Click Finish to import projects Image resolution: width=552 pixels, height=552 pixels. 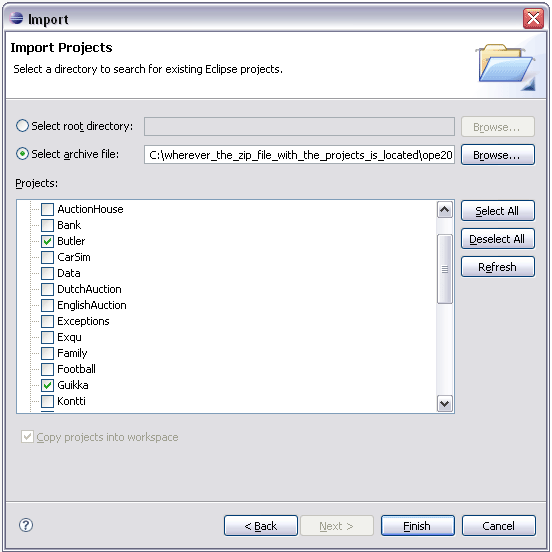[418, 526]
